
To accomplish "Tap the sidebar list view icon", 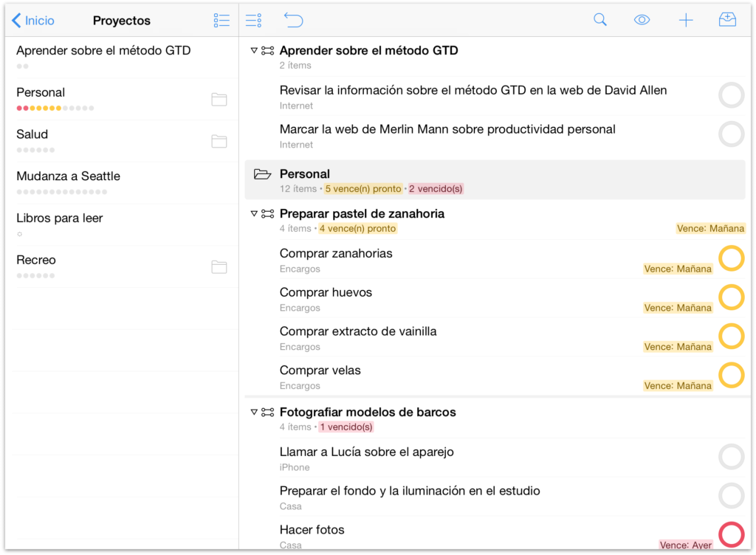I will click(x=221, y=21).
